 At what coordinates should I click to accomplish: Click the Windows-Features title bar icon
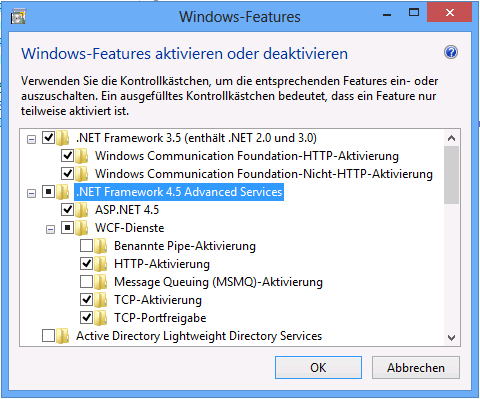coord(18,16)
